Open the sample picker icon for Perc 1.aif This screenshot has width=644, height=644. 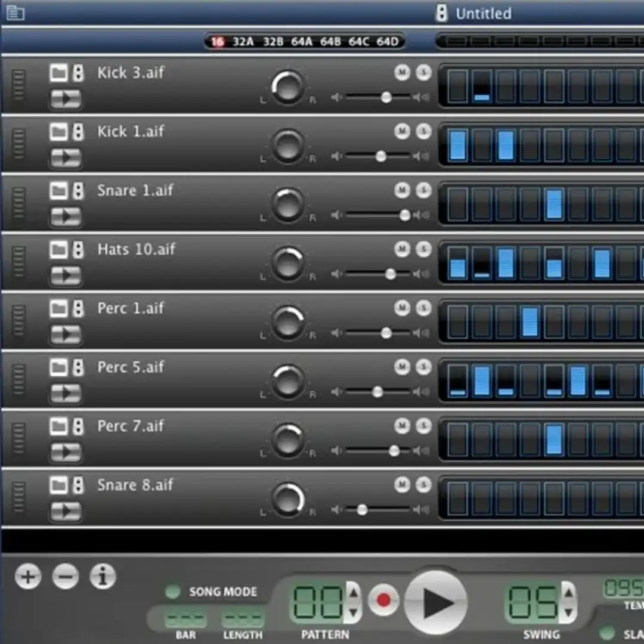(78, 308)
